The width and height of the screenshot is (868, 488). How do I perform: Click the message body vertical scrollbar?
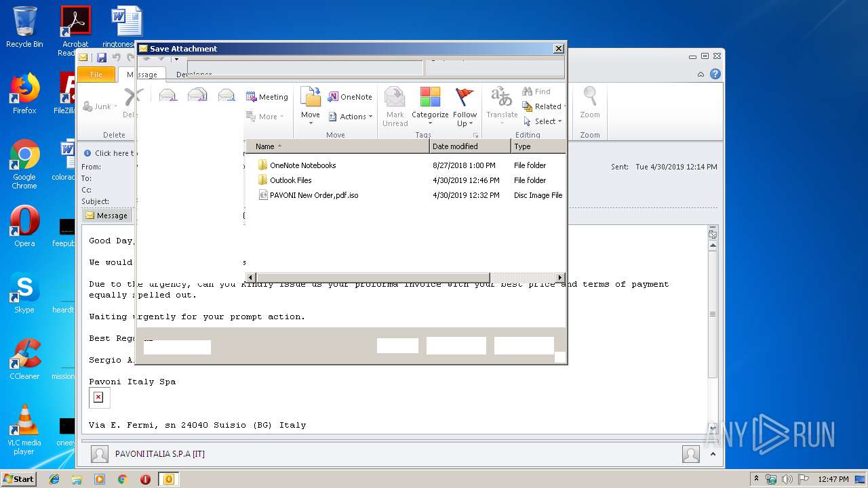pyautogui.click(x=712, y=314)
